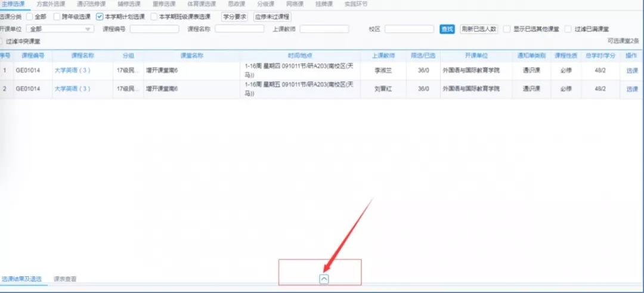Viewport: 644px width, 293px height.
Task: Go to the 重修选课 tab
Action: 163,4
